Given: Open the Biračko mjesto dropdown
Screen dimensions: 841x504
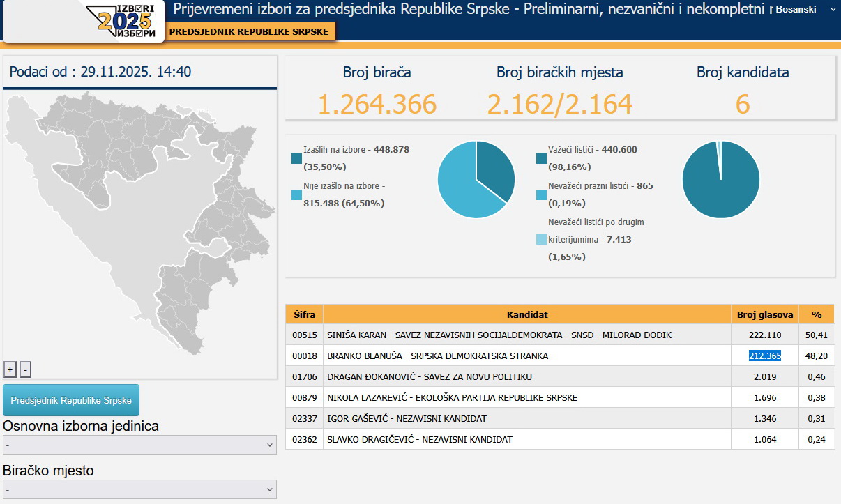Looking at the screenshot, I should [139, 489].
